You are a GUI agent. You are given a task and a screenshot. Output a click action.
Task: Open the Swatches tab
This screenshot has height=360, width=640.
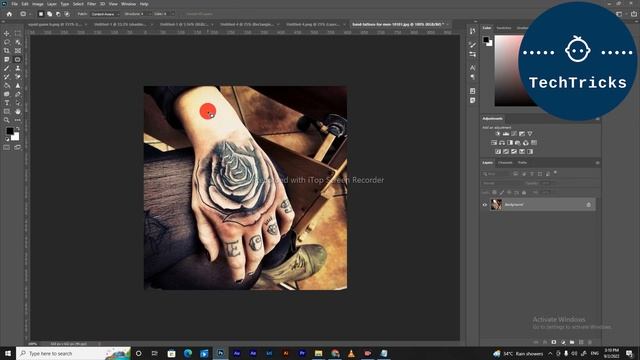click(504, 28)
